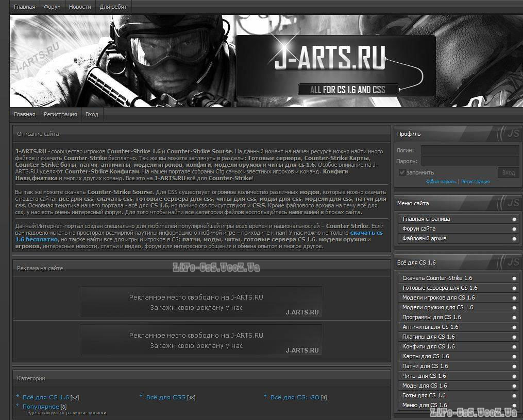Click bullet icon beside Античиты для CS 1.6
This screenshot has height=420, width=523.
click(514, 327)
